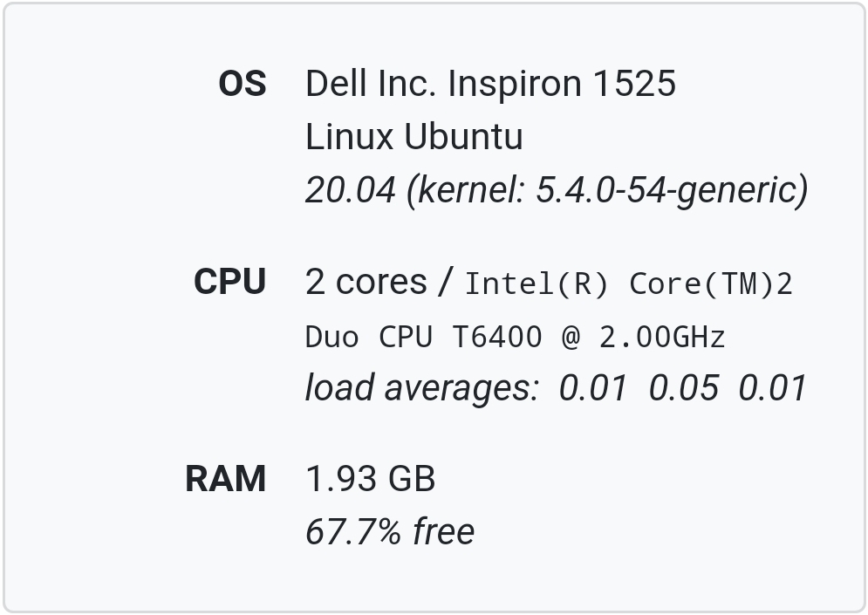Click the CPU label
Viewport: 868px width, 615px height.
229,283
